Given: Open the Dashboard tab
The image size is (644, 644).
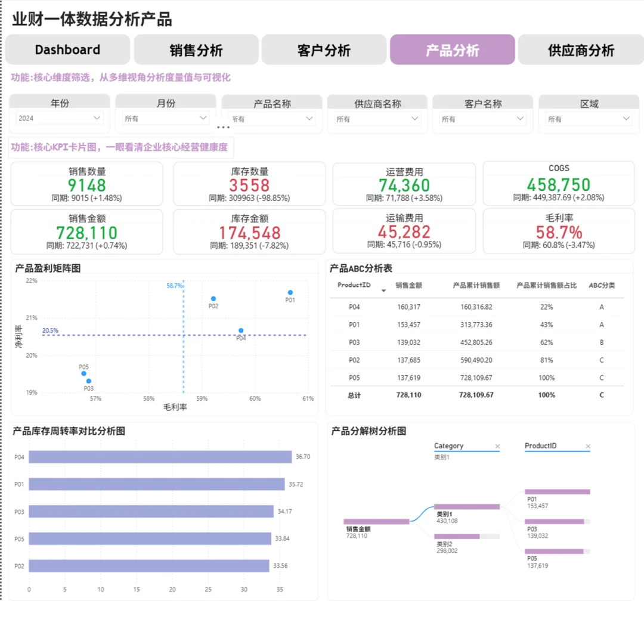Looking at the screenshot, I should 68,49.
